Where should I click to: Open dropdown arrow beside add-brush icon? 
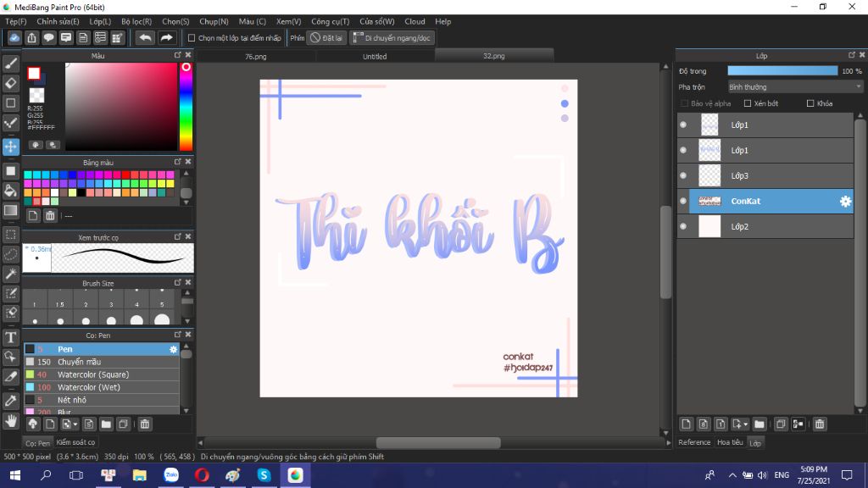coord(75,424)
